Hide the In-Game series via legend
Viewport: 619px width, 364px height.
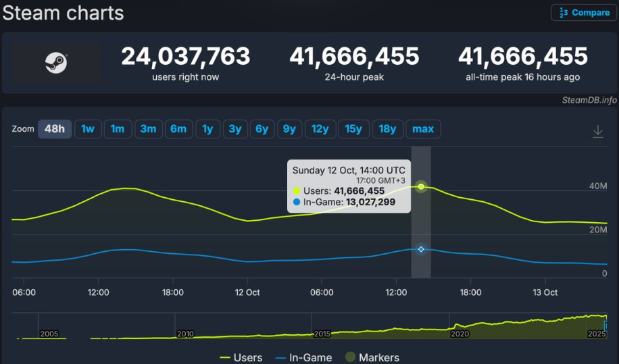tap(303, 357)
